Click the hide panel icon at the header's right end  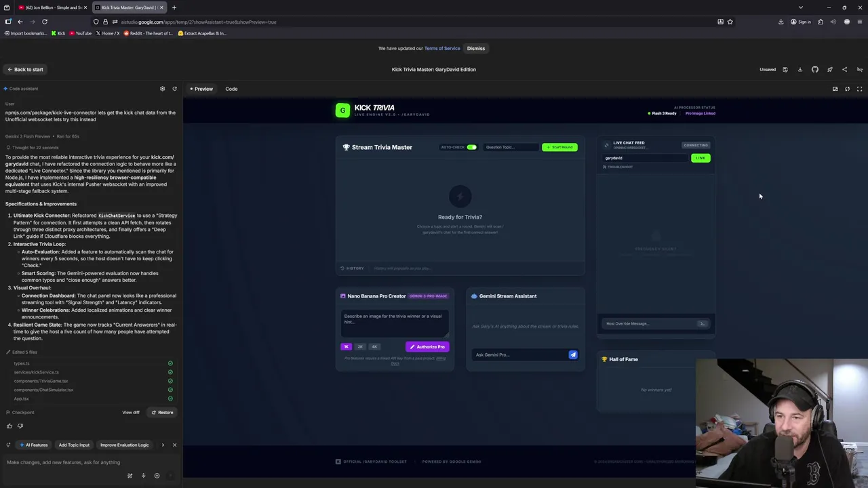[860, 69]
